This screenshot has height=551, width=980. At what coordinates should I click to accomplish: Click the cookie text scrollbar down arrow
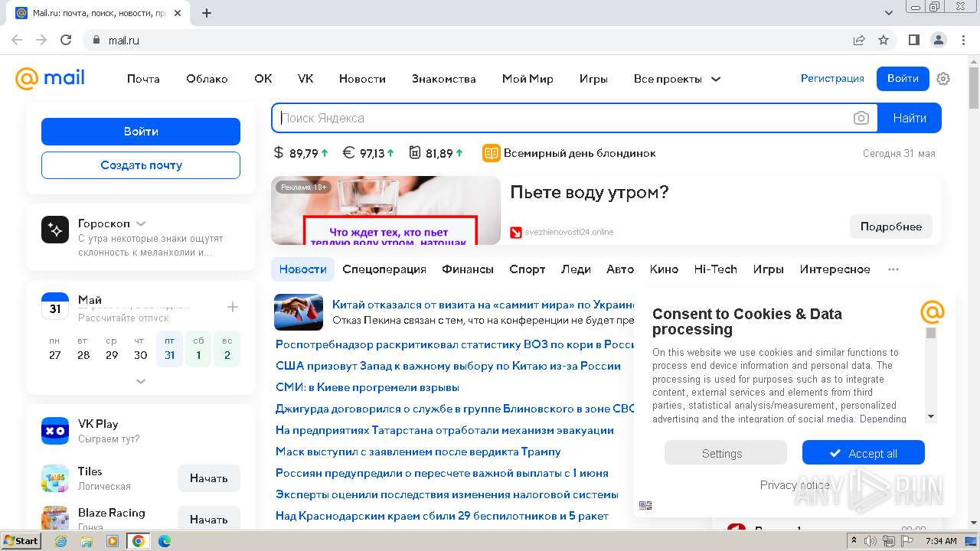point(931,416)
